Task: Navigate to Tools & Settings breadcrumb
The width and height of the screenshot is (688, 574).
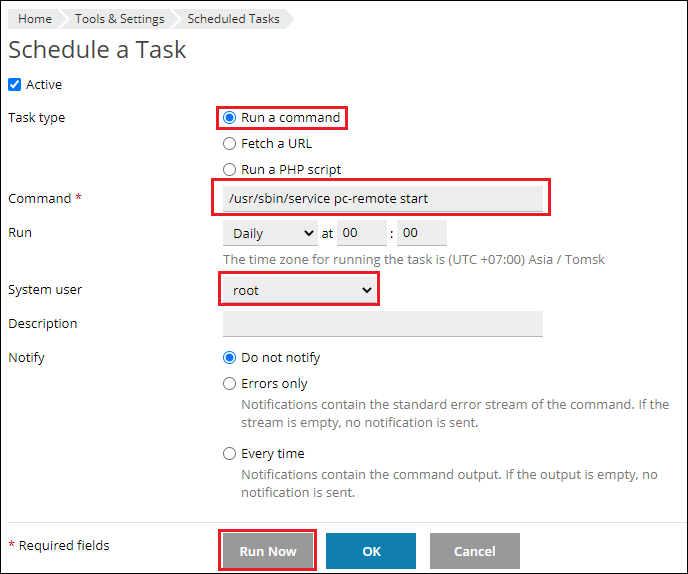Action: [119, 19]
